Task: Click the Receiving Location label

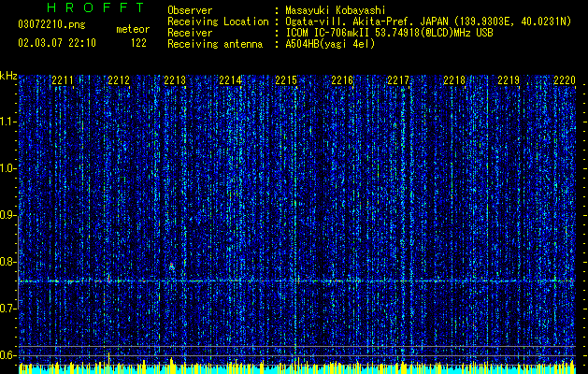Action: point(218,22)
